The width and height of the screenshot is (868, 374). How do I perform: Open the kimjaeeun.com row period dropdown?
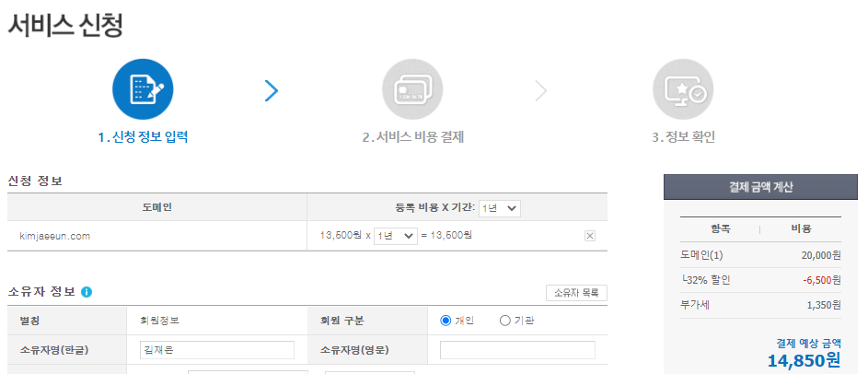click(395, 236)
